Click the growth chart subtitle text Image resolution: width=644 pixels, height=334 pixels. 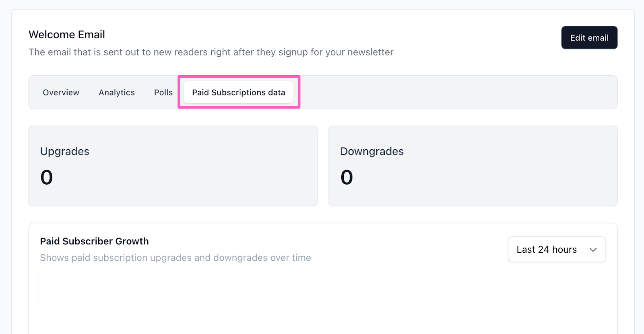175,258
